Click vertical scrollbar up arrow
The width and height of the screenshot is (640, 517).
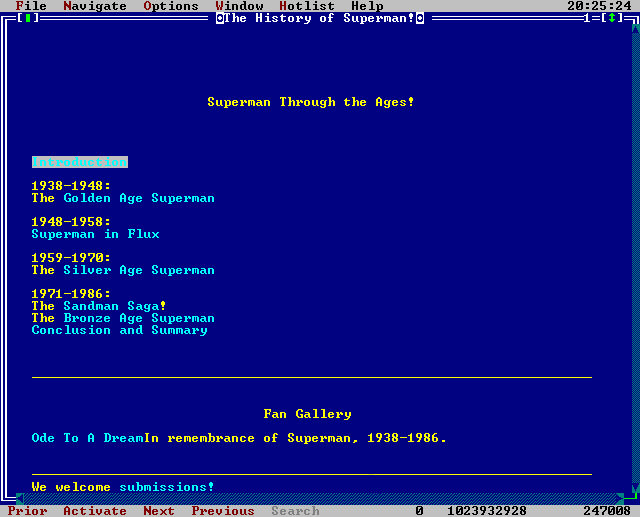tap(636, 29)
